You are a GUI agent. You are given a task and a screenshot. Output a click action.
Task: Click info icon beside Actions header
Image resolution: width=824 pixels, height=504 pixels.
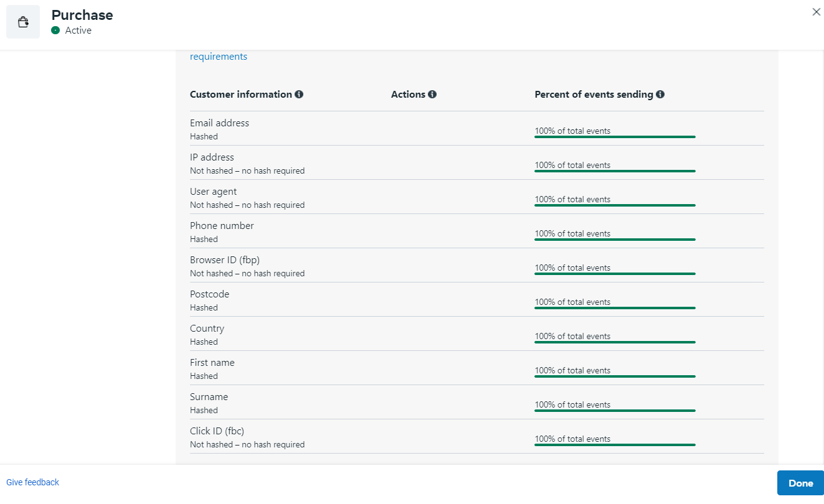[x=432, y=95]
